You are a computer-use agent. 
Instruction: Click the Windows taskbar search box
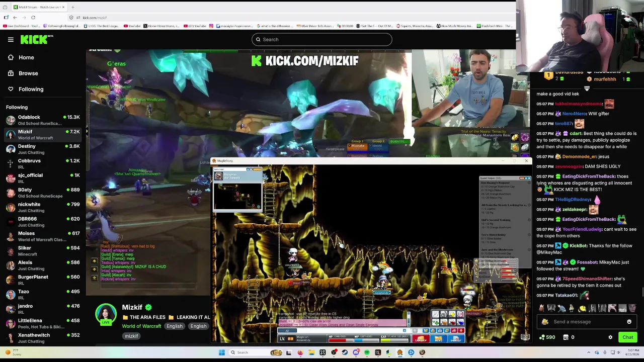(256, 352)
